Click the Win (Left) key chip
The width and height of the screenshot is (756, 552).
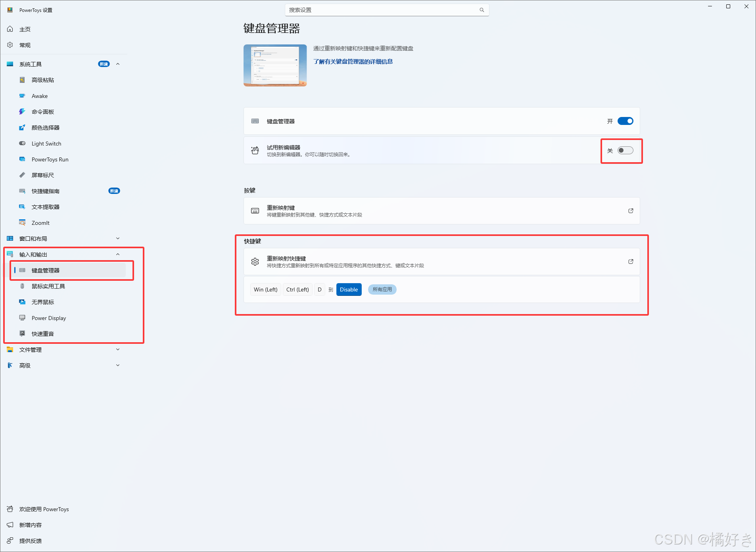(265, 289)
